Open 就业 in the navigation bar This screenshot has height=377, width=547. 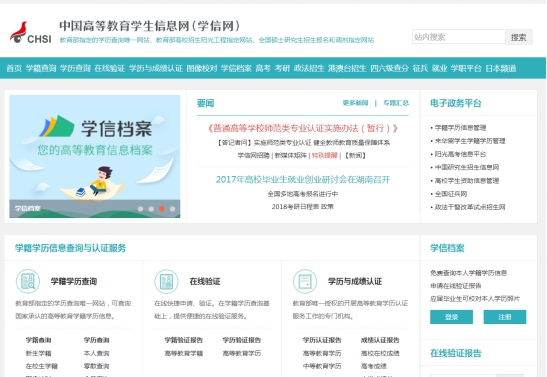[439, 68]
